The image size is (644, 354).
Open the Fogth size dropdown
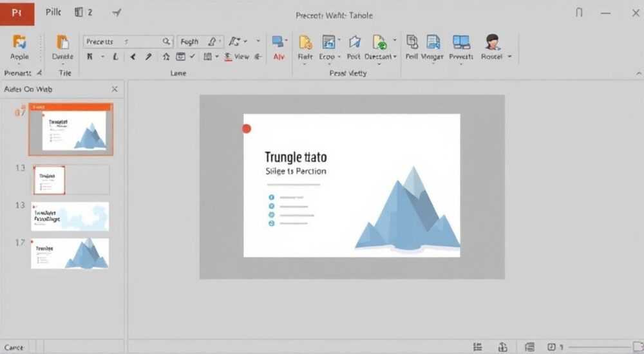(x=220, y=41)
